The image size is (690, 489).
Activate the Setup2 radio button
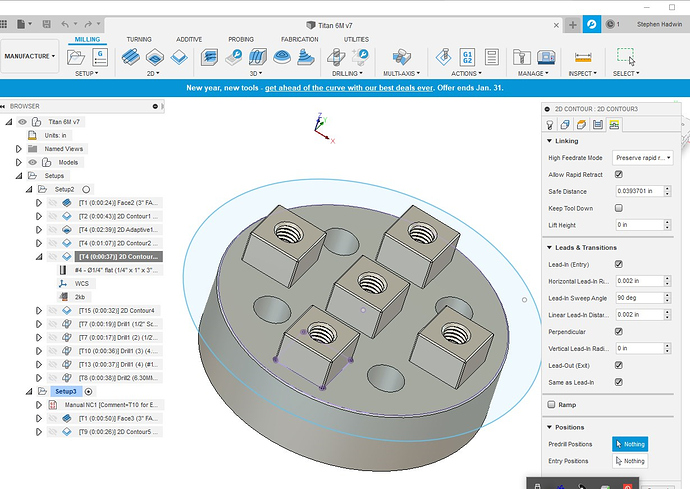(x=86, y=189)
